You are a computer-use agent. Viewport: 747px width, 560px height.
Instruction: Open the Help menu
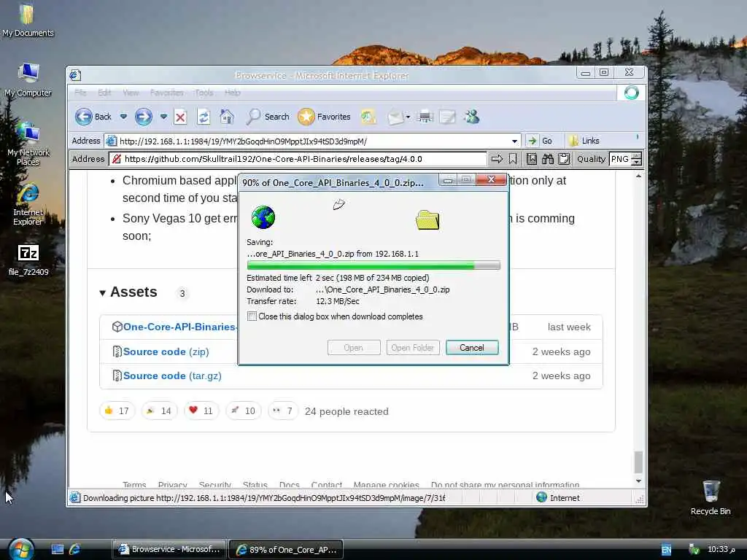click(233, 93)
